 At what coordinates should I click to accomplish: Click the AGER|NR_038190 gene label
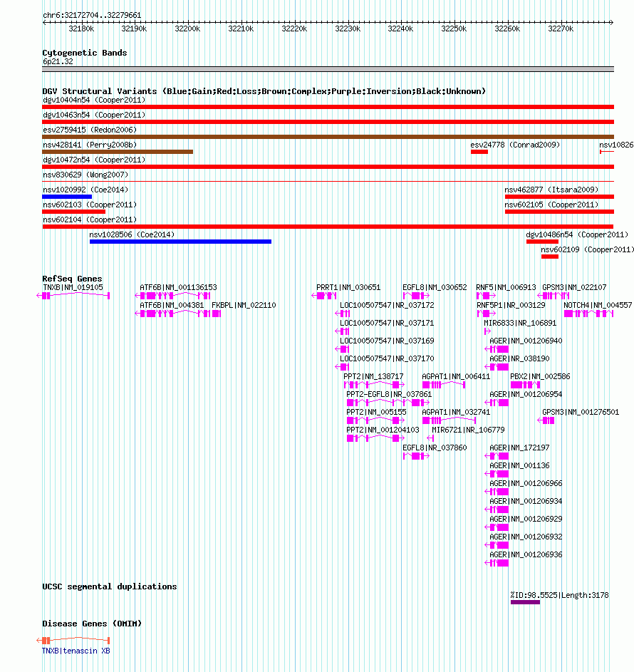(519, 358)
